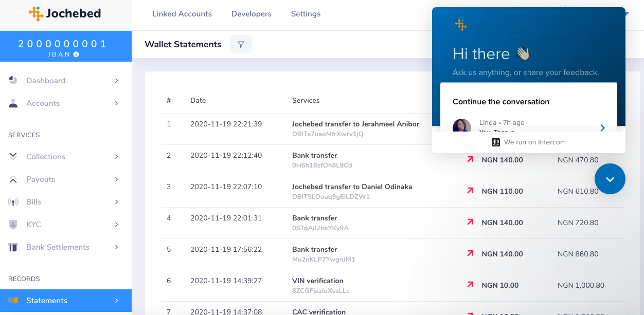Image resolution: width=644 pixels, height=315 pixels.
Task: Click the Accounts person icon
Action: [x=13, y=103]
